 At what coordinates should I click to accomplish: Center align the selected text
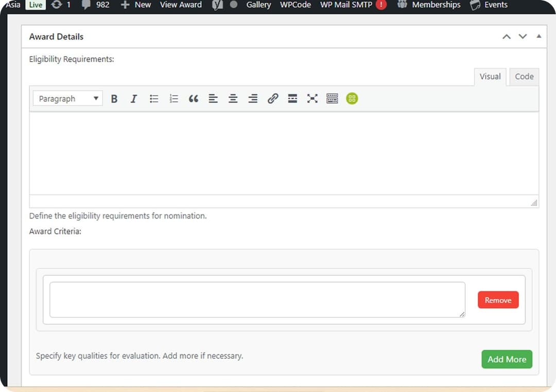point(233,98)
